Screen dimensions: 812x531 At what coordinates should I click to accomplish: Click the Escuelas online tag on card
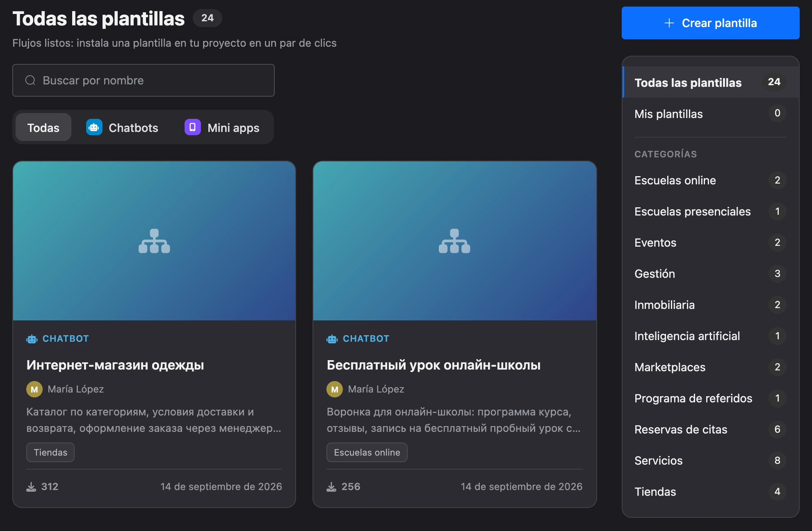pos(367,452)
